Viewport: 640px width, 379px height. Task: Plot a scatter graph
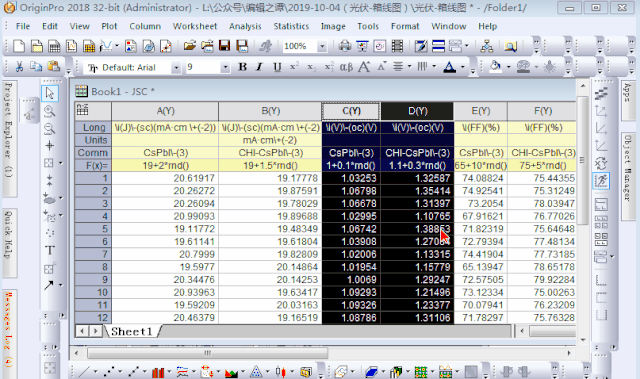[109, 372]
